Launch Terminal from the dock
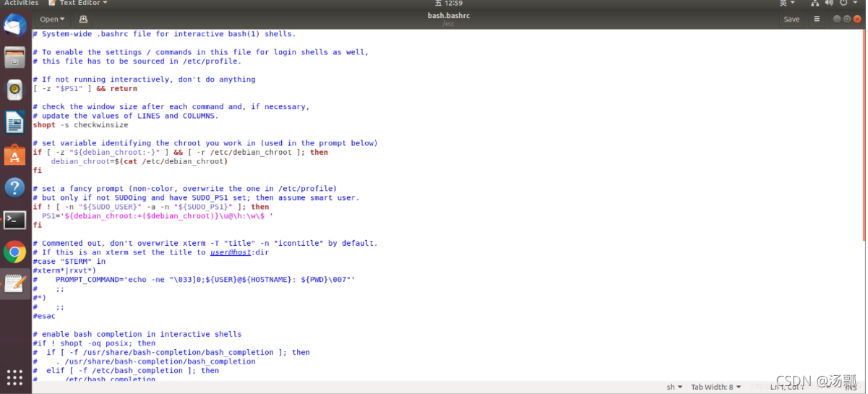This screenshot has width=868, height=394. pyautogui.click(x=14, y=220)
